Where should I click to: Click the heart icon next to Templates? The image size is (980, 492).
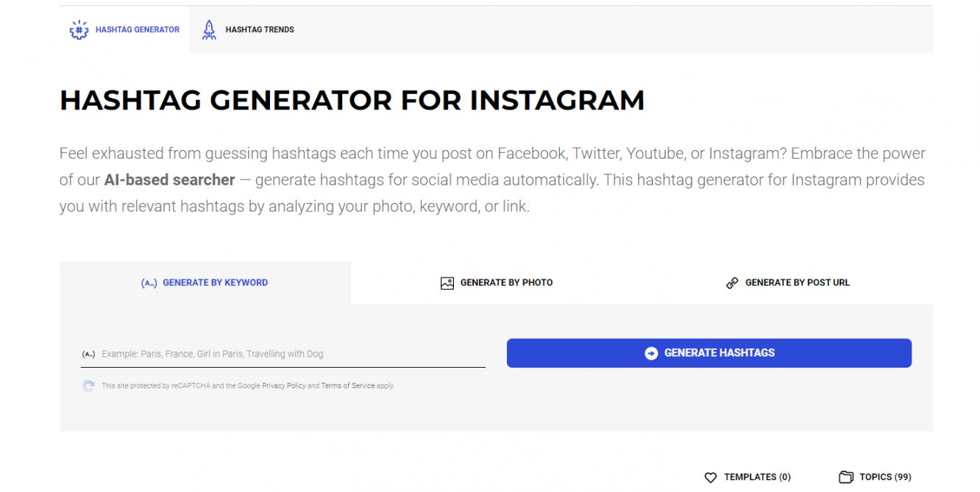(710, 477)
